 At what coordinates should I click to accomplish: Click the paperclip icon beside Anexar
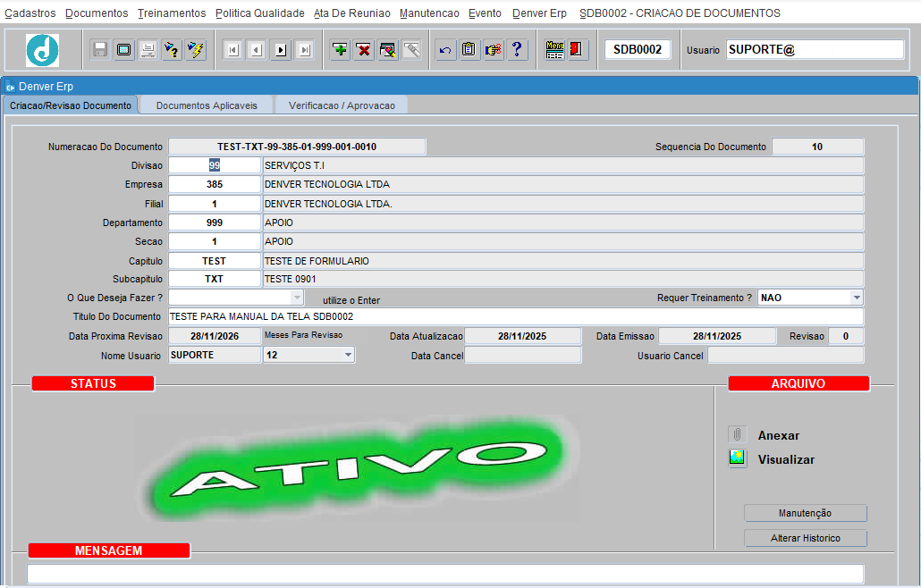(738, 435)
